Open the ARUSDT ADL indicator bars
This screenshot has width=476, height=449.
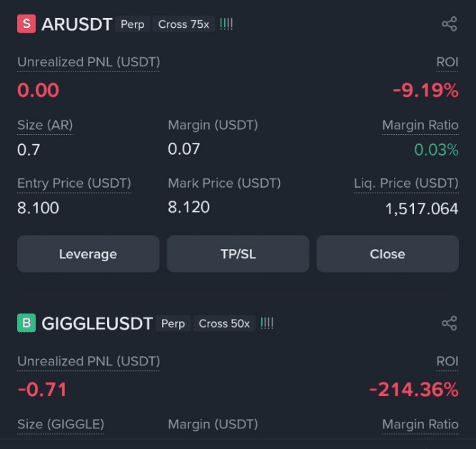pos(226,24)
